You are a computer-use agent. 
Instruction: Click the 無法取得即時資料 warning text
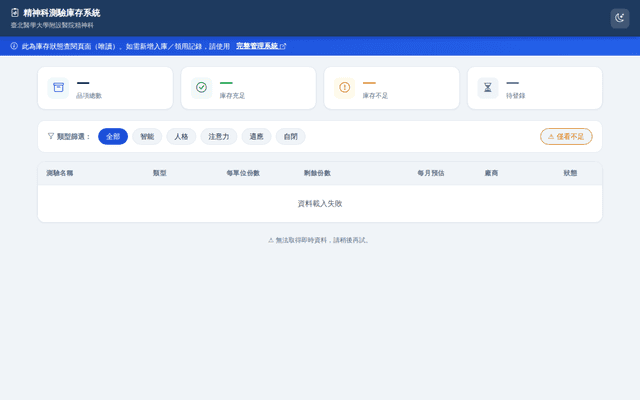point(318,240)
